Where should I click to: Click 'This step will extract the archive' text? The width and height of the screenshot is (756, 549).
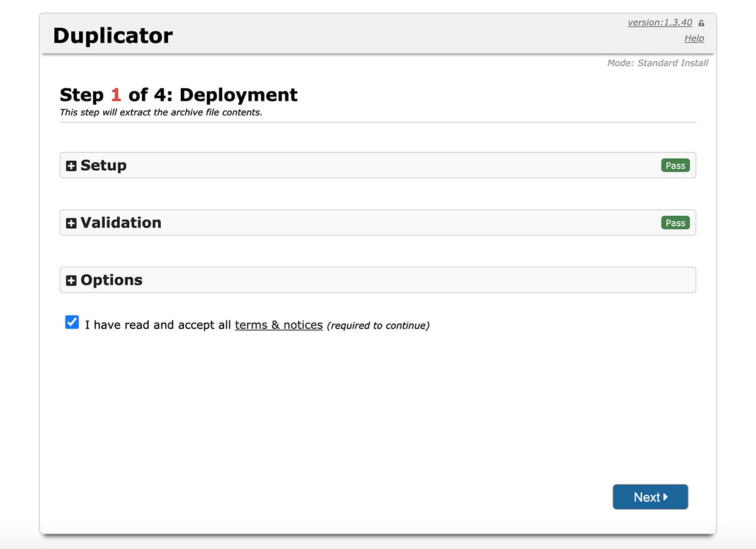point(161,113)
